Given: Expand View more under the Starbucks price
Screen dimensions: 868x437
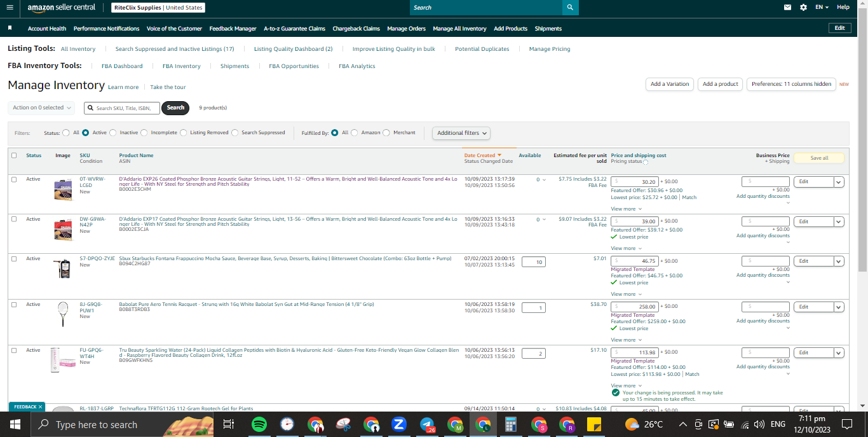Looking at the screenshot, I should click(x=626, y=294).
